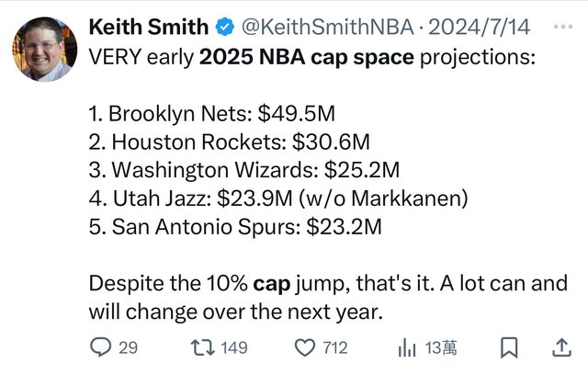The height and width of the screenshot is (374, 588).
Task: Click the Keith Smith display name
Action: (x=145, y=27)
